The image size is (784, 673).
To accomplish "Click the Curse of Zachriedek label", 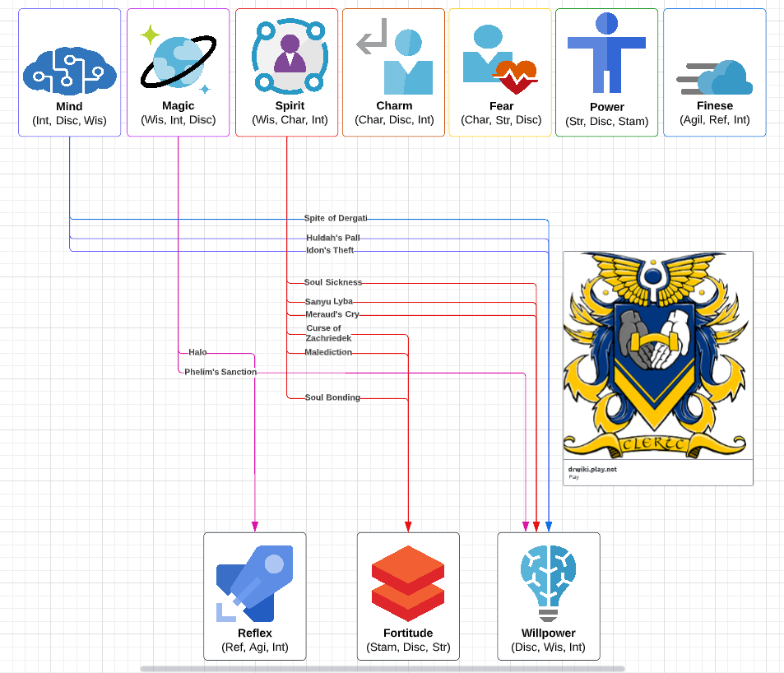I will 327,333.
